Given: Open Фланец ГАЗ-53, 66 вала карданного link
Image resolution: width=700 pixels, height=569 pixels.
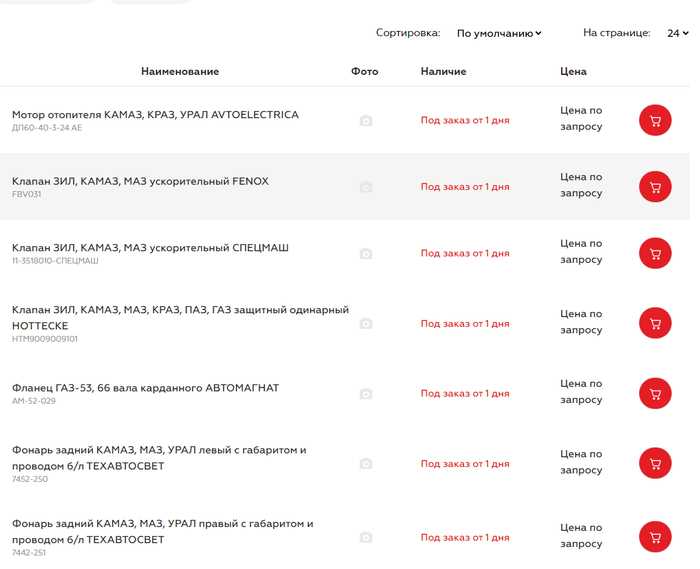Looking at the screenshot, I should [x=146, y=388].
